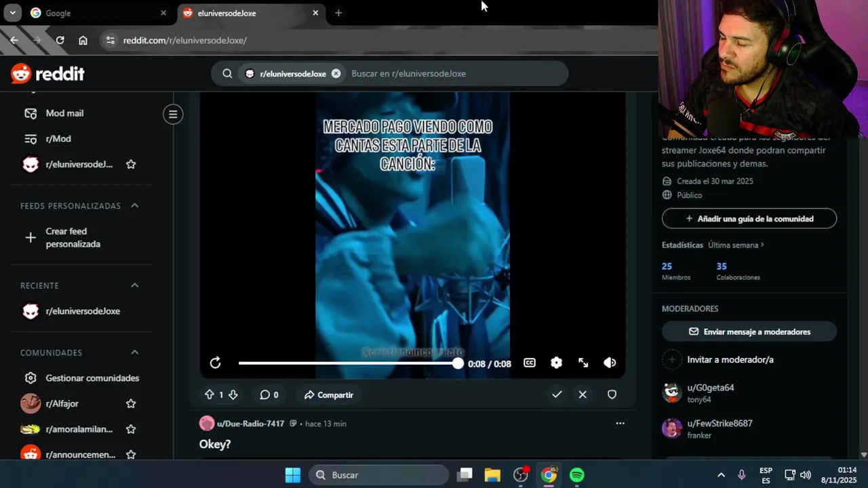Switch to the Google browser tab
Viewport: 868px width, 488px height.
pyautogui.click(x=95, y=13)
